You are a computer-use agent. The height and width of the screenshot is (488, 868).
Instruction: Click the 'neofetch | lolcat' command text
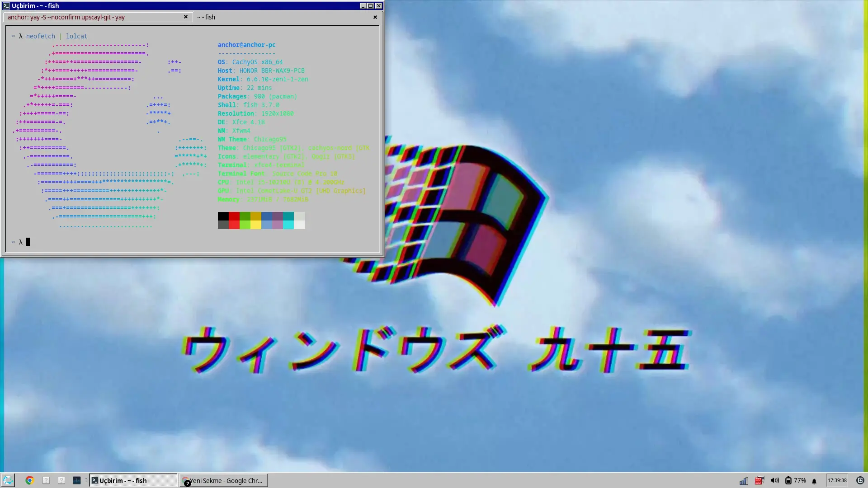[x=57, y=36]
